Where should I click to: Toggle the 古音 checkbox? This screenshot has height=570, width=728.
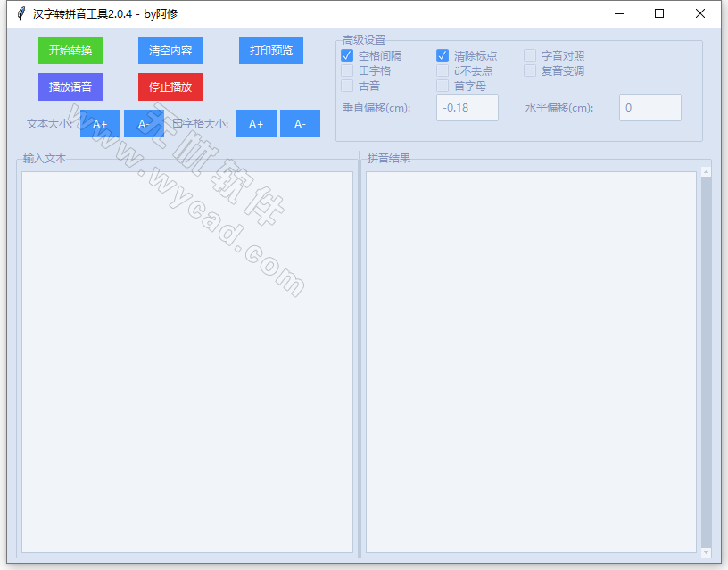click(x=347, y=86)
